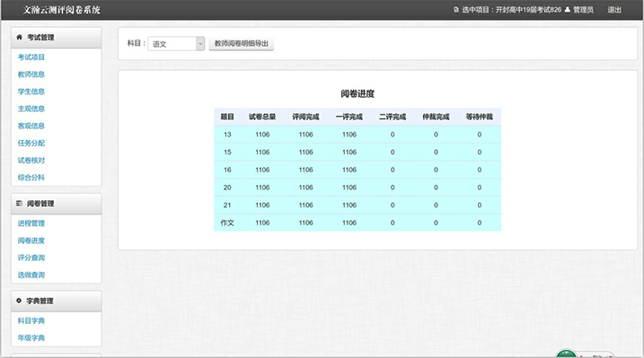Click the 阅卷管理 panel header

(x=57, y=204)
